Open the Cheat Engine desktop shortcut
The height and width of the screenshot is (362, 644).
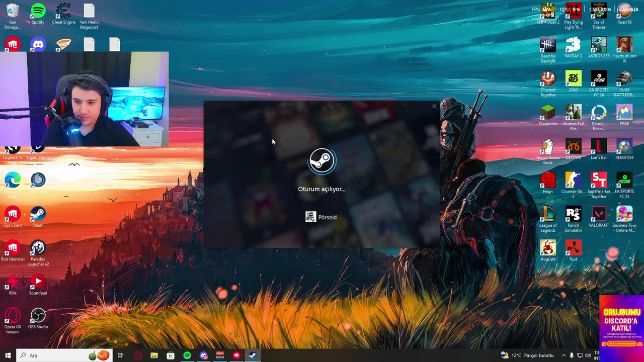[x=63, y=14]
